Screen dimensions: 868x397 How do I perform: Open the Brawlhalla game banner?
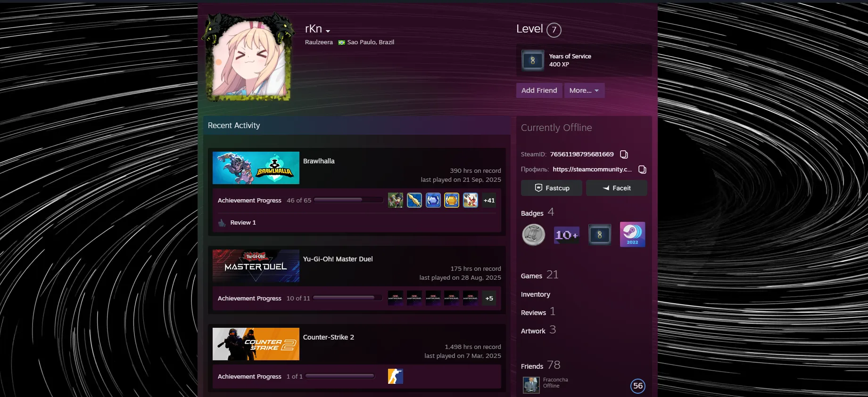click(256, 168)
